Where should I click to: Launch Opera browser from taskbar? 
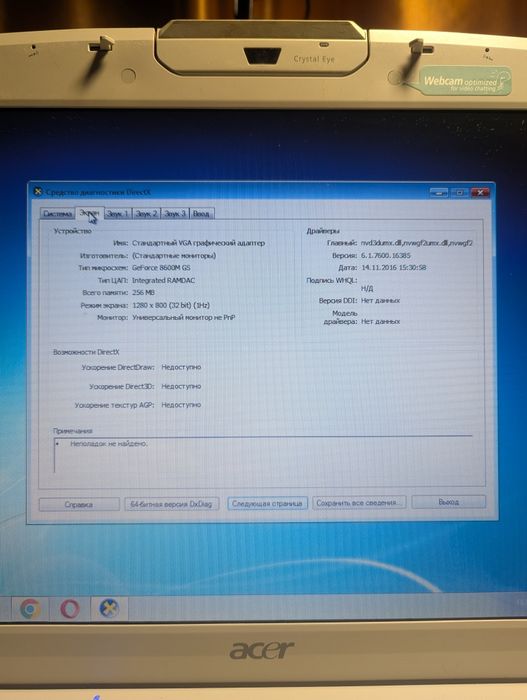pos(70,608)
